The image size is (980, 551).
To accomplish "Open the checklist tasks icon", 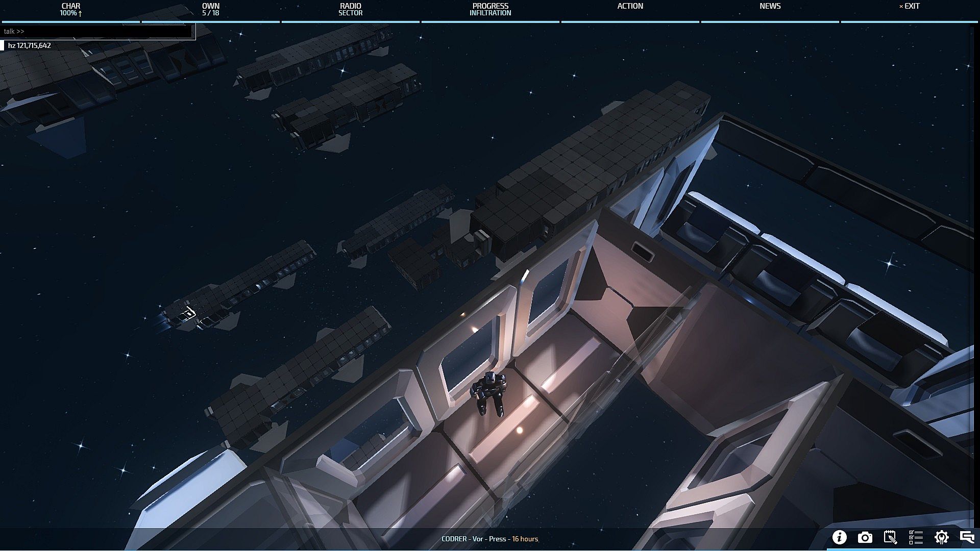I will 916,537.
